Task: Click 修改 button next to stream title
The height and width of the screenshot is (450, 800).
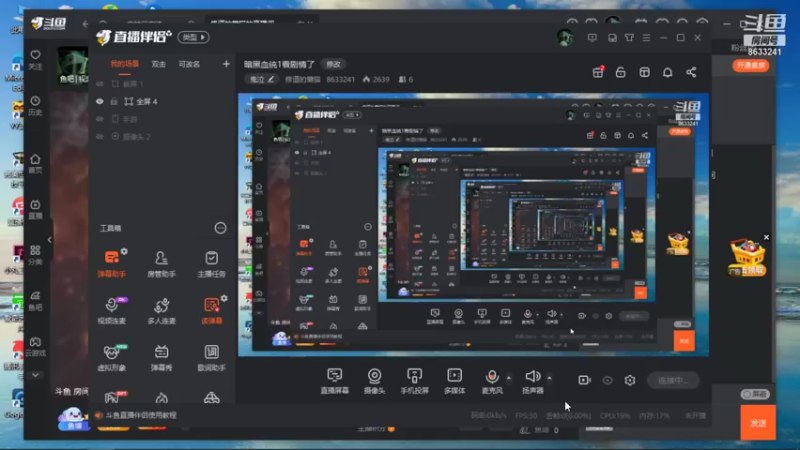Action: pos(333,64)
